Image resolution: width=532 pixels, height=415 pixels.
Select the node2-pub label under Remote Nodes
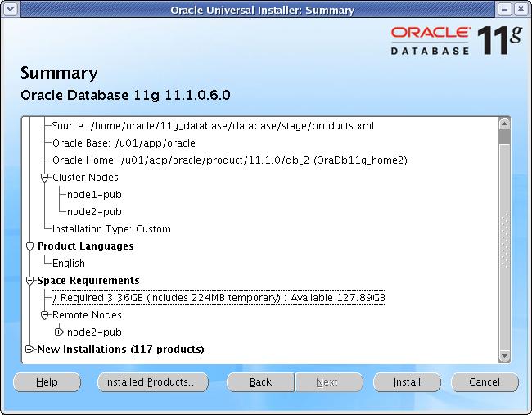[x=94, y=332]
